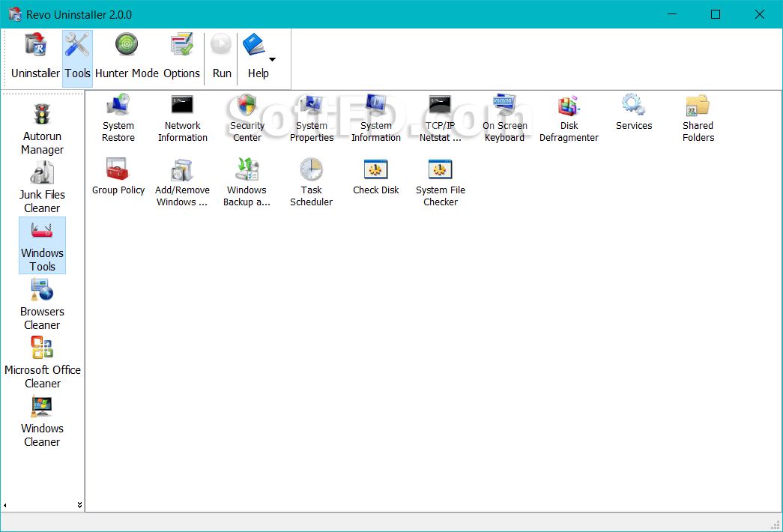783x532 pixels.
Task: Select the TCP/IP Netstat tool
Action: tap(441, 118)
